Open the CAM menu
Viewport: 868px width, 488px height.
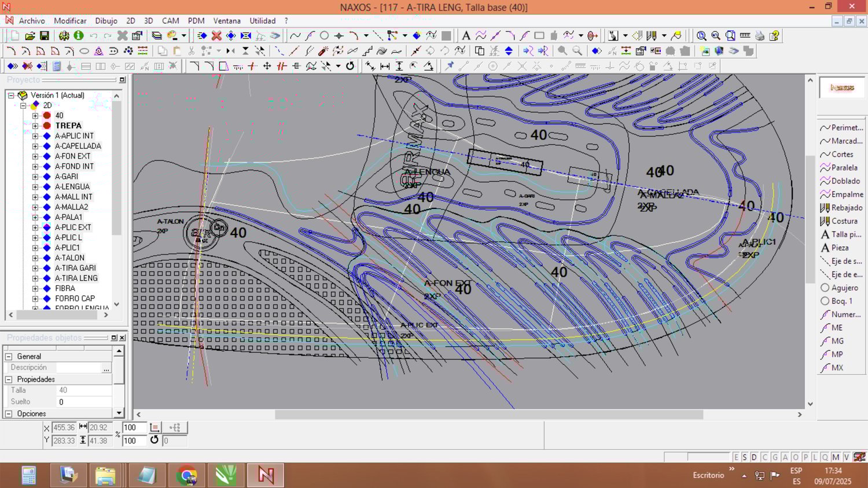(170, 21)
